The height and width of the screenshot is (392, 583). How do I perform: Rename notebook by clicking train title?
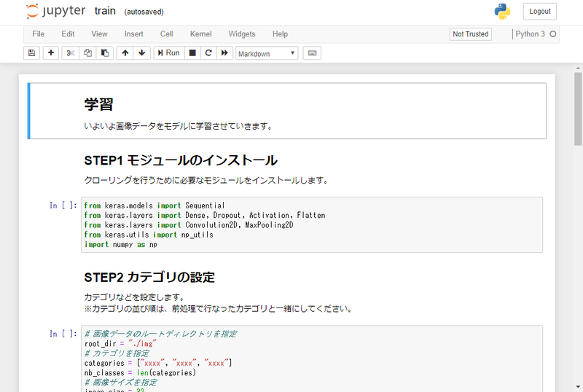tap(105, 11)
